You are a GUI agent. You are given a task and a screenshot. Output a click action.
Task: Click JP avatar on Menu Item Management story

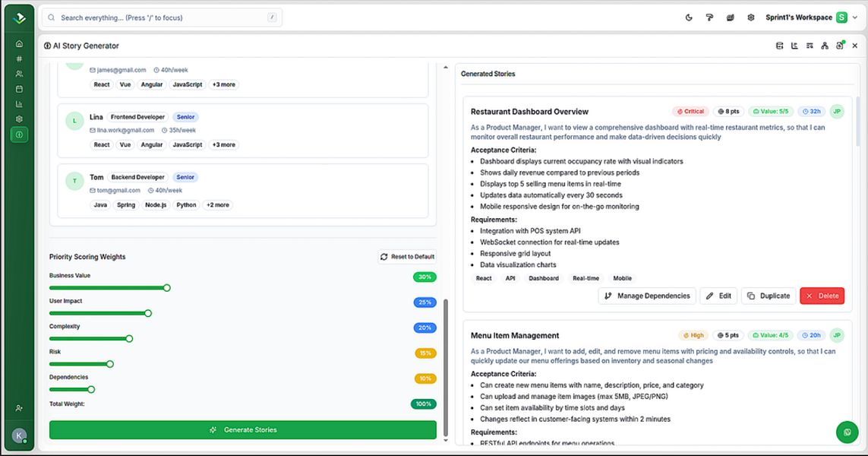[x=837, y=335]
